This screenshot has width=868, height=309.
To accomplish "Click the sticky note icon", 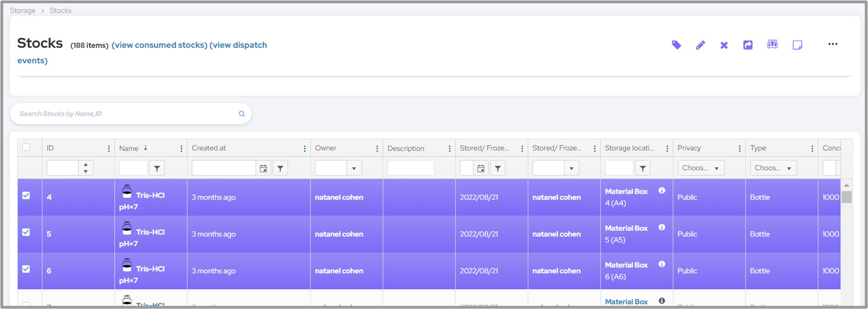I will pos(797,45).
